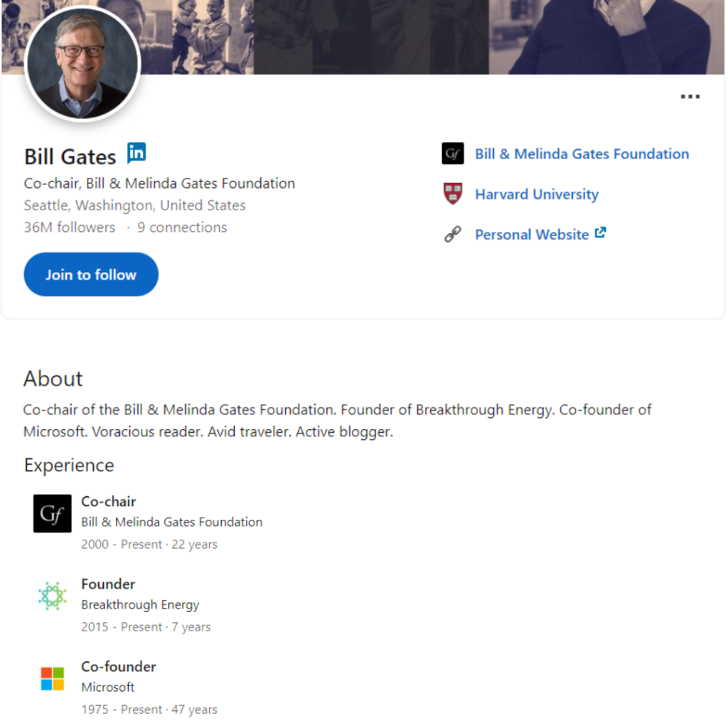The height and width of the screenshot is (728, 728).
Task: Select the Founder job title
Action: point(108,584)
